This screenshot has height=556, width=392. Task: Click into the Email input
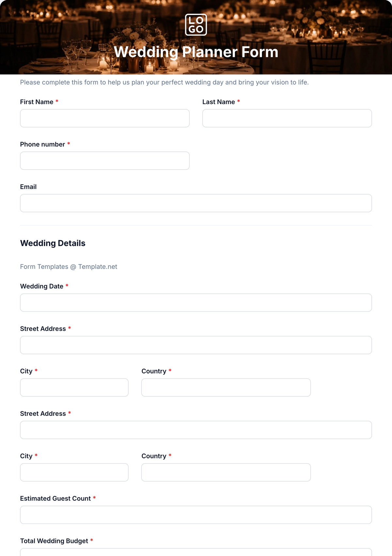[x=196, y=203]
